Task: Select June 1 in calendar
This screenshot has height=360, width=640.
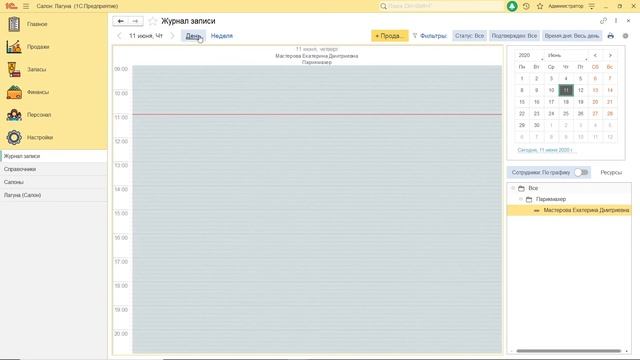Action: pyautogui.click(x=522, y=79)
